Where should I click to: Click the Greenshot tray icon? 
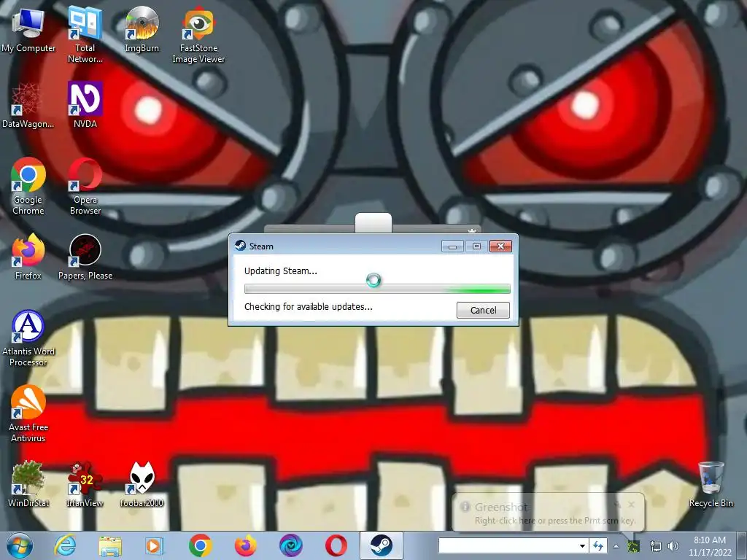tap(633, 546)
